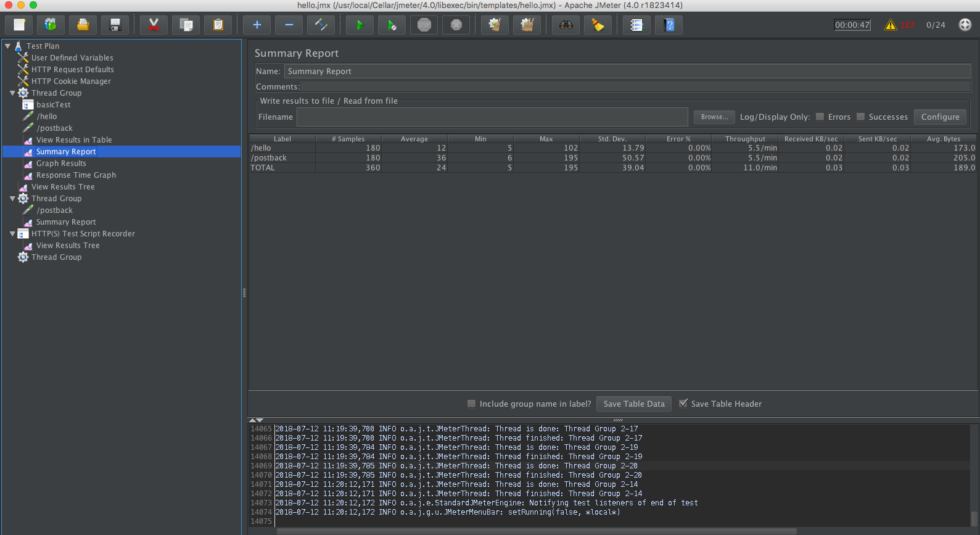
Task: Reset search with the brush icon
Action: click(x=598, y=25)
